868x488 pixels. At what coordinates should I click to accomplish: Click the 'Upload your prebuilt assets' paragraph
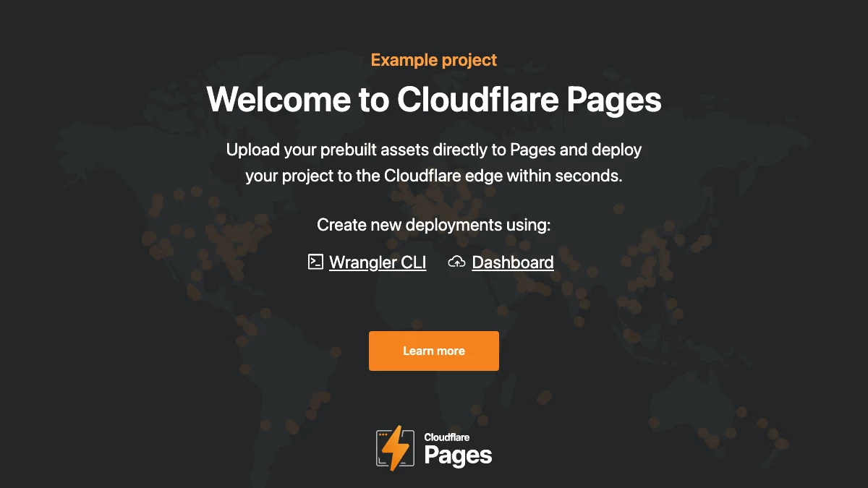coord(434,163)
